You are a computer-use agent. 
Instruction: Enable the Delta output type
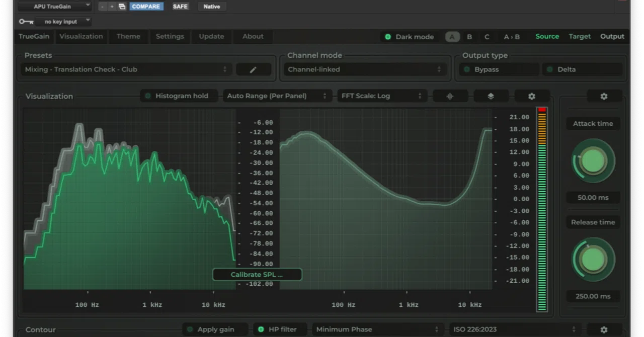(x=582, y=69)
